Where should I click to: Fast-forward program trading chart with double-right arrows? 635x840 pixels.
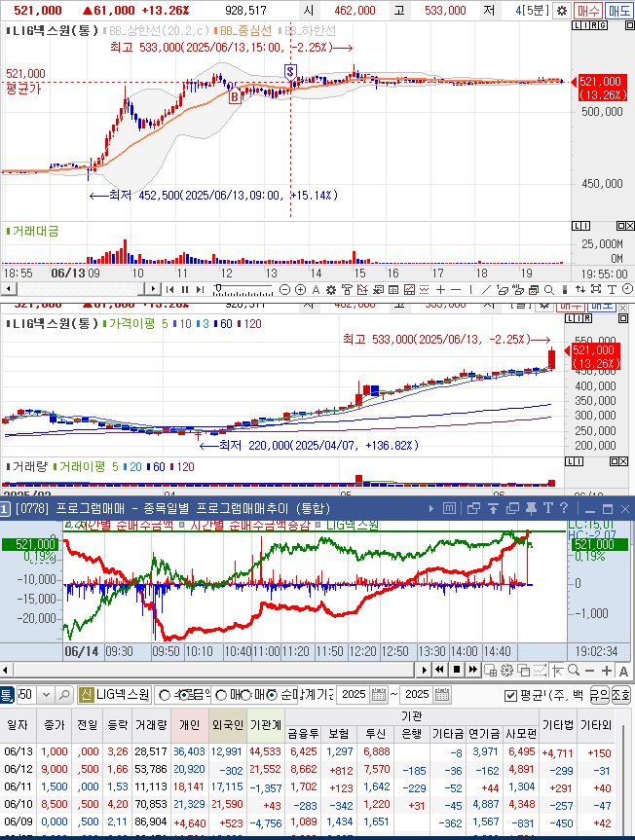473,669
